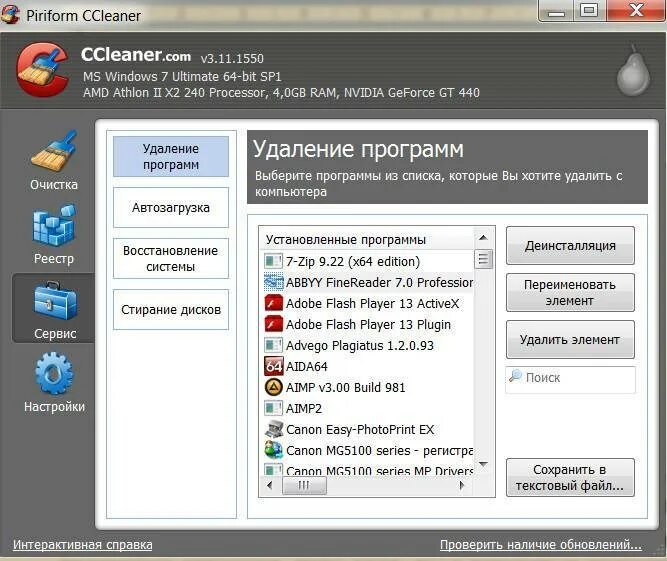The height and width of the screenshot is (561, 667).
Task: Select Canon MG5100 series - регистрация row
Action: (368, 450)
